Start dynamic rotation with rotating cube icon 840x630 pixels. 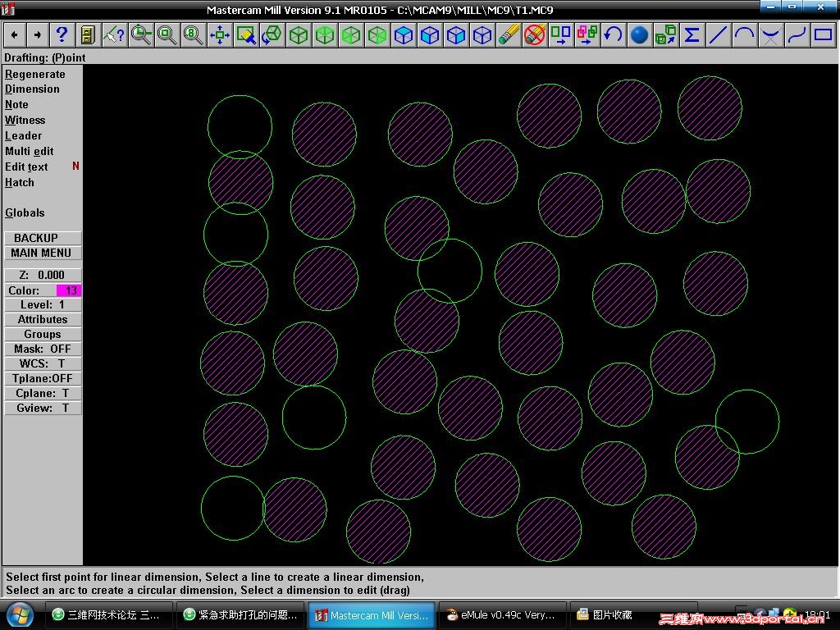coord(272,35)
